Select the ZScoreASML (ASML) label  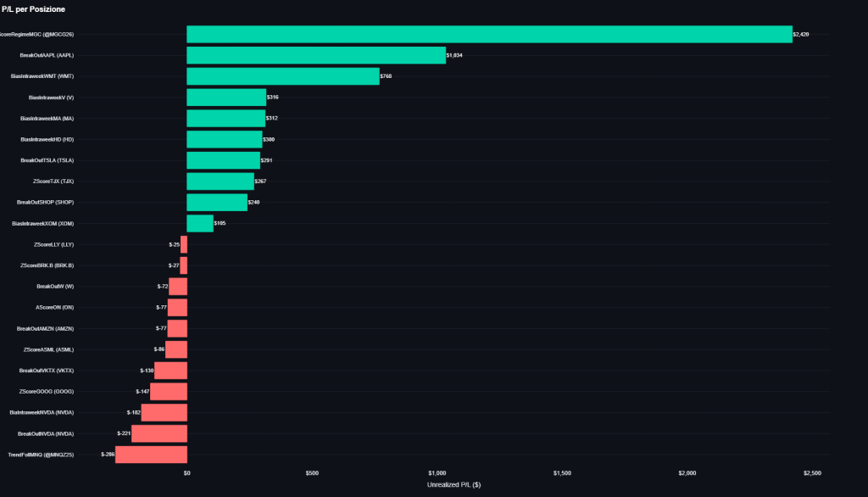pyautogui.click(x=47, y=349)
